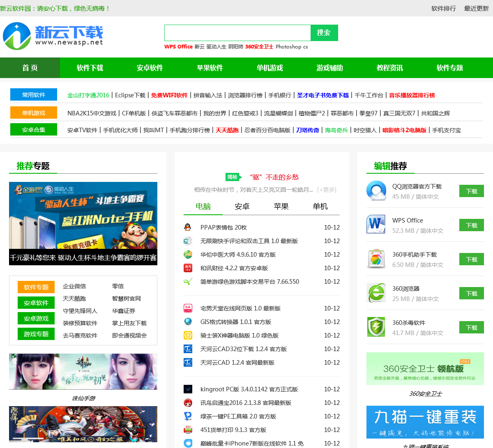The width and height of the screenshot is (493, 448).
Task: Open 苹果软件 navigation item
Action: [210, 68]
